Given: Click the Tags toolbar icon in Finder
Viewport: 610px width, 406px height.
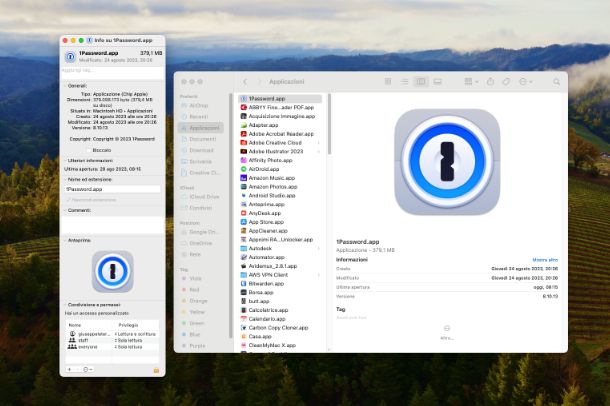Looking at the screenshot, I should (x=506, y=81).
